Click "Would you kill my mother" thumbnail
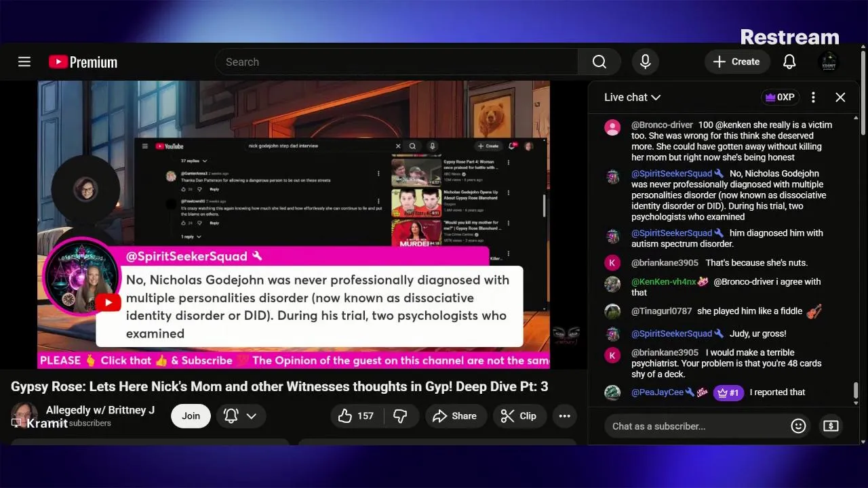Screen dimensions: 868x488 (x=416, y=232)
